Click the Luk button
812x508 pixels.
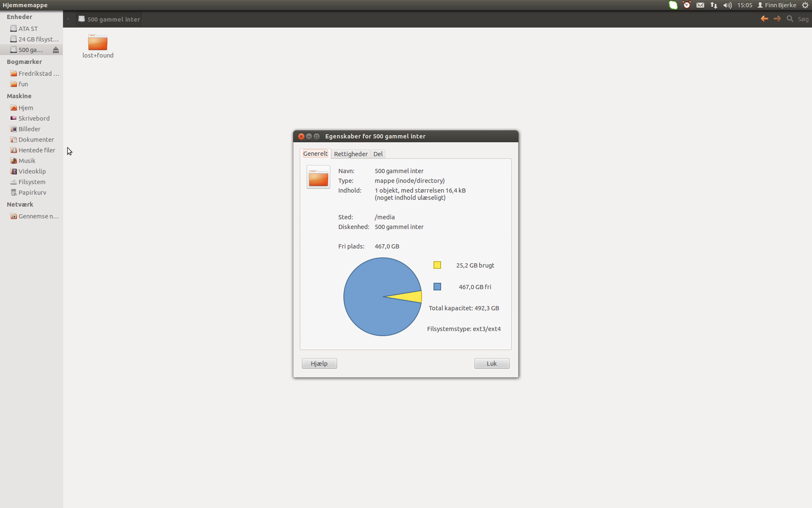click(x=492, y=364)
